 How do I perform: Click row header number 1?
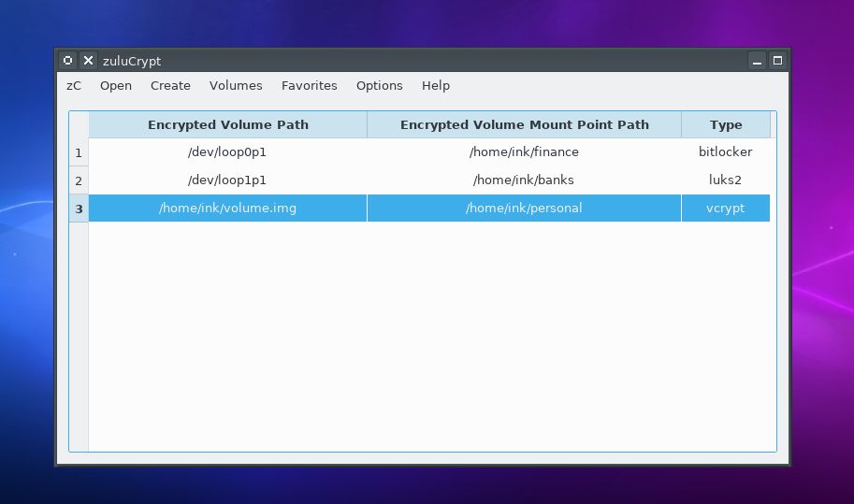click(79, 152)
